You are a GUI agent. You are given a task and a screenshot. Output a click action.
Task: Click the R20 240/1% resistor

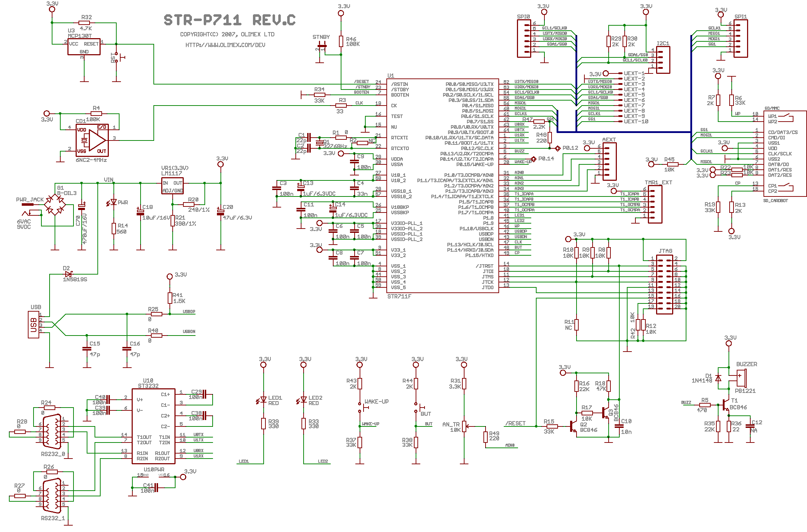click(189, 205)
